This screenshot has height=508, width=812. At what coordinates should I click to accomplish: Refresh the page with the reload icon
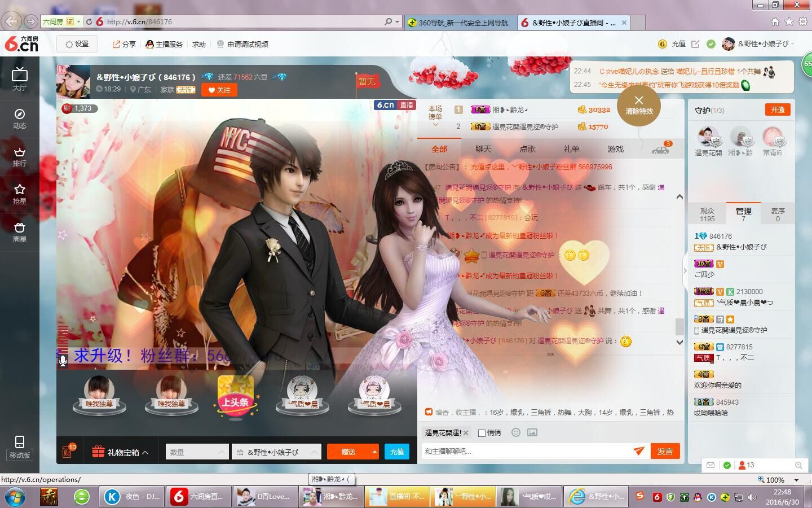pyautogui.click(x=89, y=22)
